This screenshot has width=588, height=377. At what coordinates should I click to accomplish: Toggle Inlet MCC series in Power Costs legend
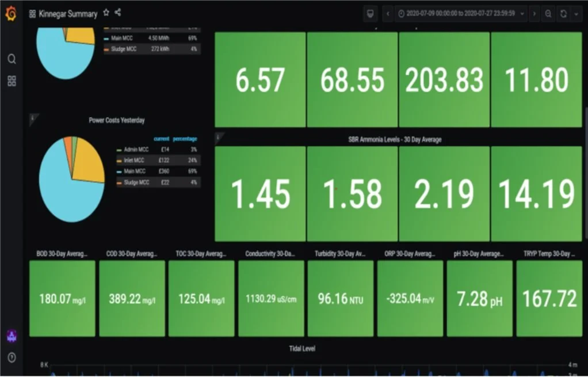pyautogui.click(x=134, y=160)
